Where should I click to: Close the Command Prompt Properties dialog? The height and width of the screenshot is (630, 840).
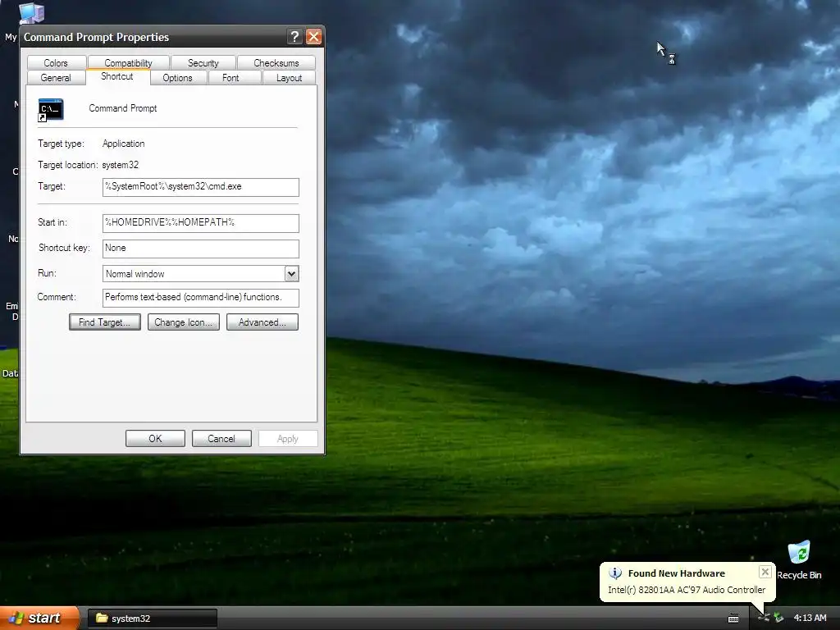[314, 36]
